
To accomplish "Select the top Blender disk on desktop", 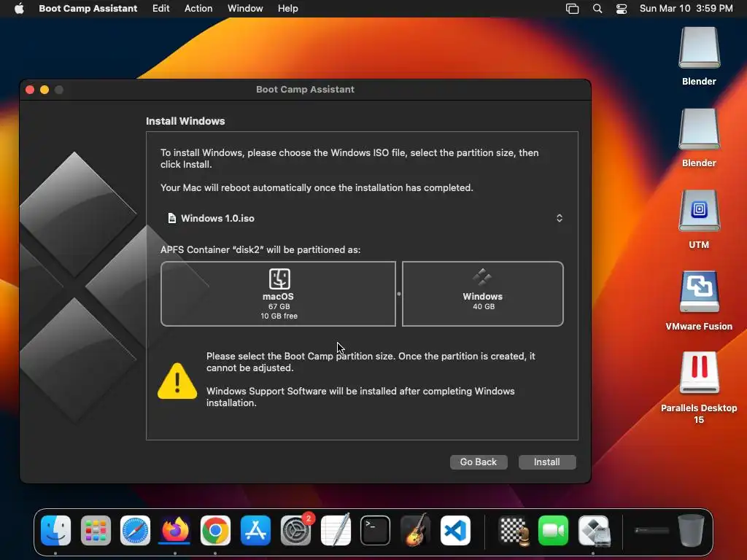I will coord(699,47).
